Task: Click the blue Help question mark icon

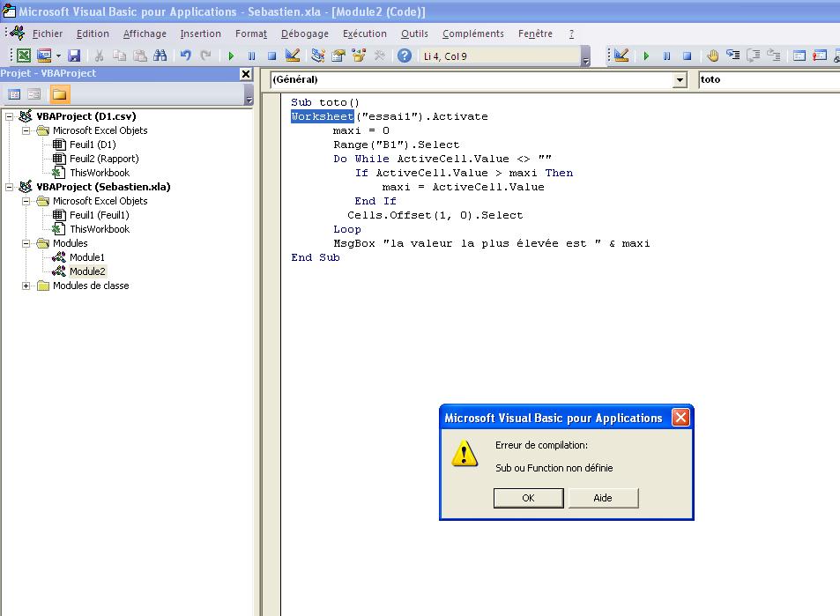Action: click(405, 56)
